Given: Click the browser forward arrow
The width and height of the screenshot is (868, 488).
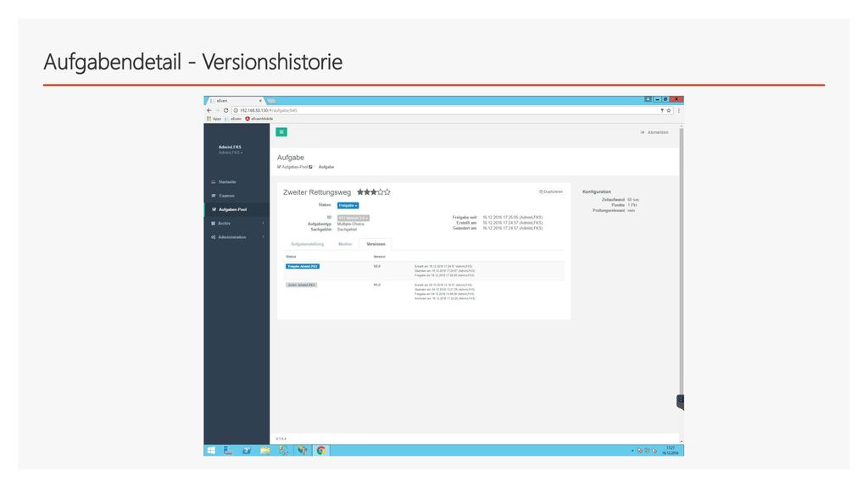Looking at the screenshot, I should pos(217,110).
